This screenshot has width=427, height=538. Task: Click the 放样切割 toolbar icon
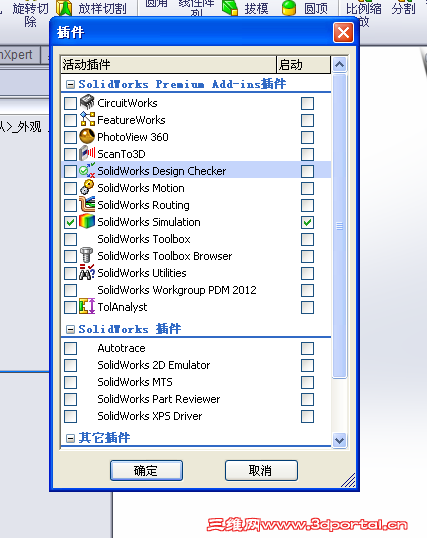(x=64, y=8)
